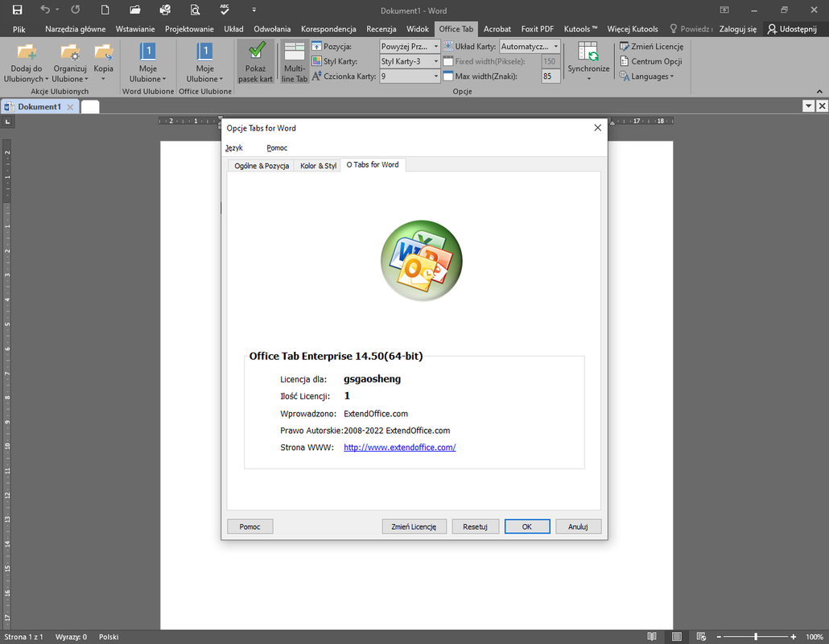Image resolution: width=829 pixels, height=644 pixels.
Task: Click the Pomoc button at dialog bottom
Action: click(x=250, y=526)
